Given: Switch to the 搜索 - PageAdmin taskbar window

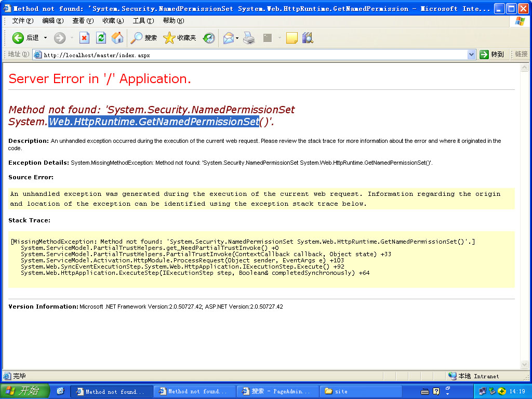Looking at the screenshot, I should pos(277,391).
